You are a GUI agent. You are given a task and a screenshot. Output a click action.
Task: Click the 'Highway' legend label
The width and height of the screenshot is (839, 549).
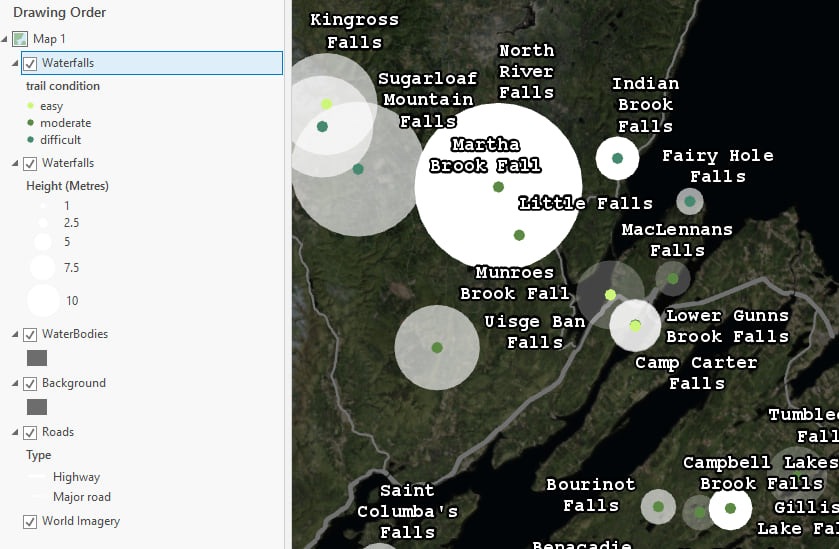pos(76,477)
